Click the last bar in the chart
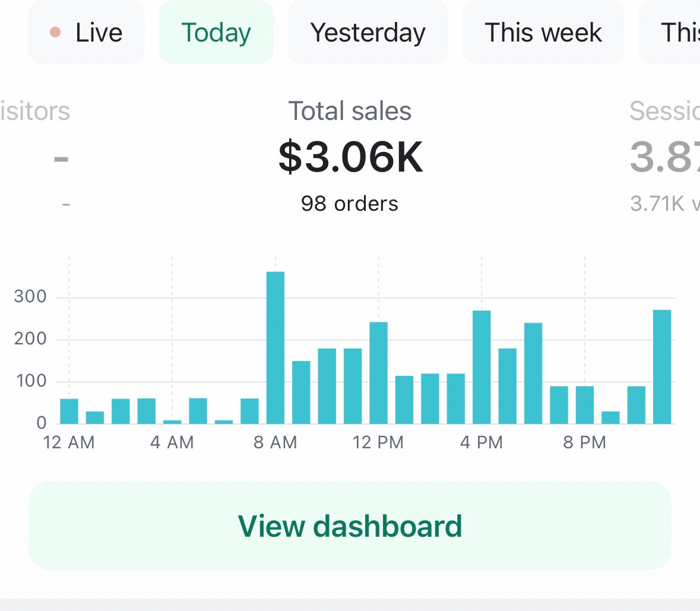700x611 pixels. click(x=662, y=367)
